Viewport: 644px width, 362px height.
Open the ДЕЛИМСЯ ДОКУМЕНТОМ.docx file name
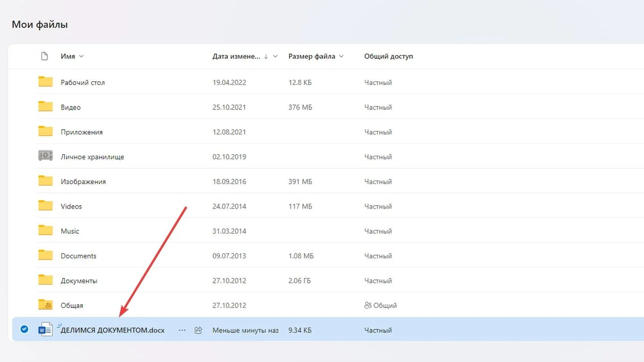[x=113, y=330]
